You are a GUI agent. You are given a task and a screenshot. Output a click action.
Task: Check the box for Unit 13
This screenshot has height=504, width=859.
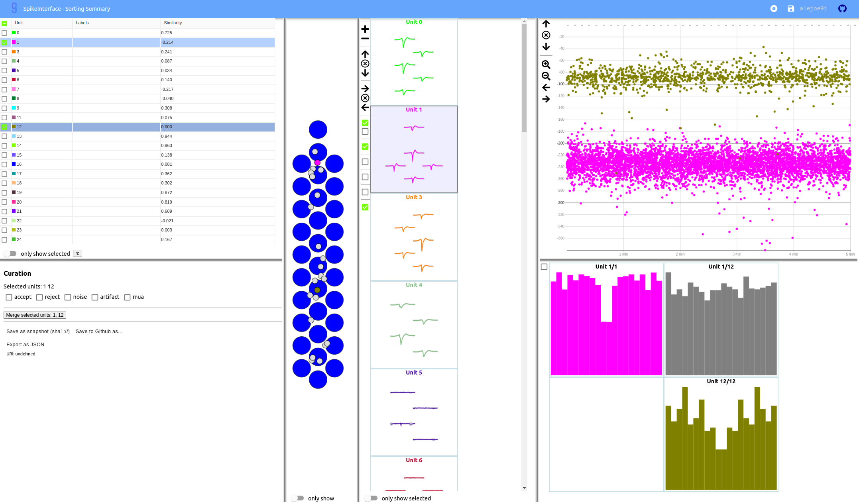click(4, 136)
